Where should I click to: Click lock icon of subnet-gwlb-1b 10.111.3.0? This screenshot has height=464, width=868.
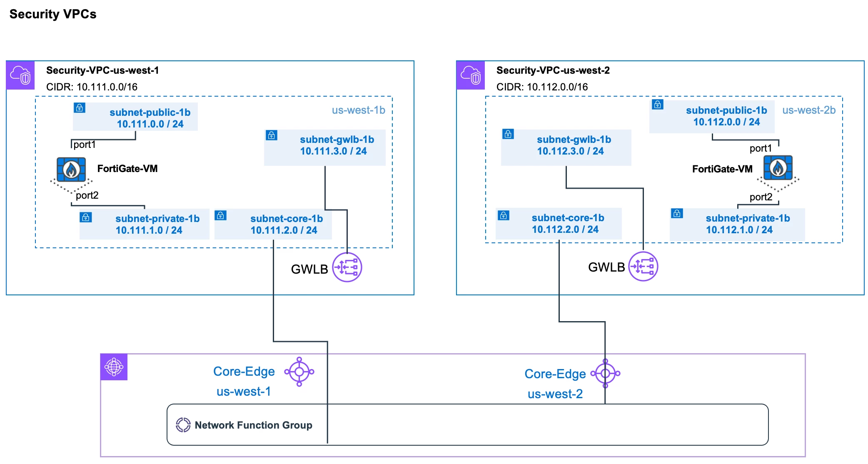pos(272,135)
